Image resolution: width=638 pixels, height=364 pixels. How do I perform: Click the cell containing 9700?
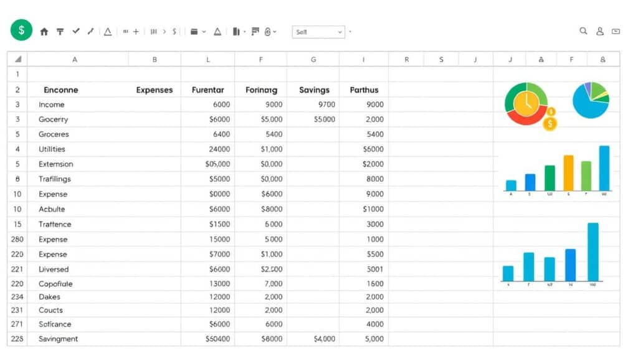pyautogui.click(x=313, y=105)
